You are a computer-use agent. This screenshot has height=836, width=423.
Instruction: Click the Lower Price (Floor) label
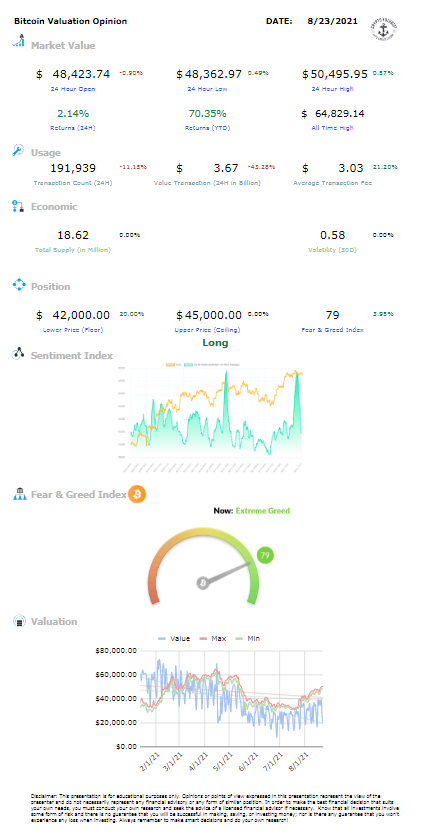pos(73,330)
